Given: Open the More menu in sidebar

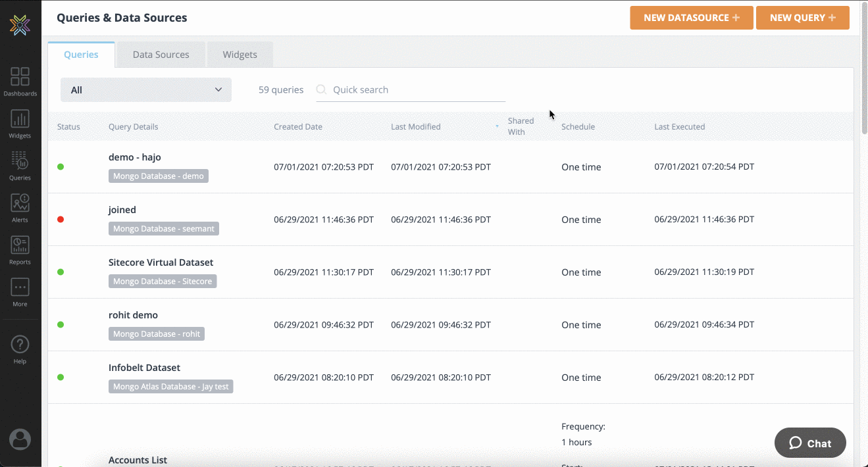Looking at the screenshot, I should click(x=20, y=292).
